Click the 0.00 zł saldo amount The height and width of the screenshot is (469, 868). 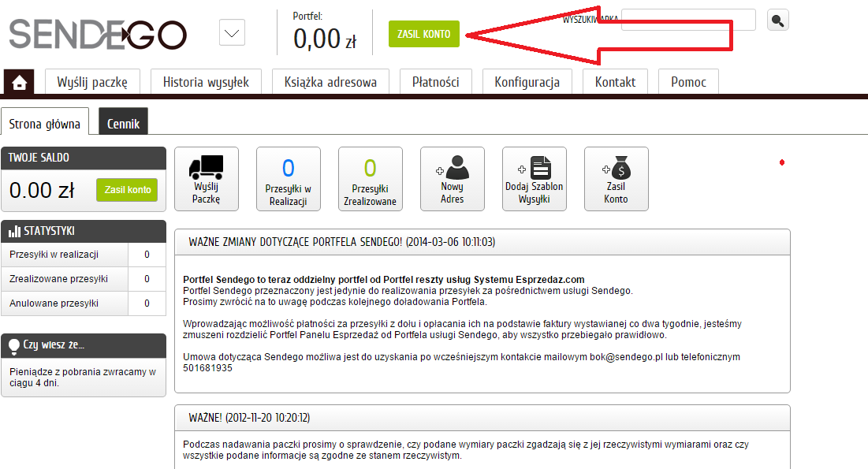[x=42, y=191]
